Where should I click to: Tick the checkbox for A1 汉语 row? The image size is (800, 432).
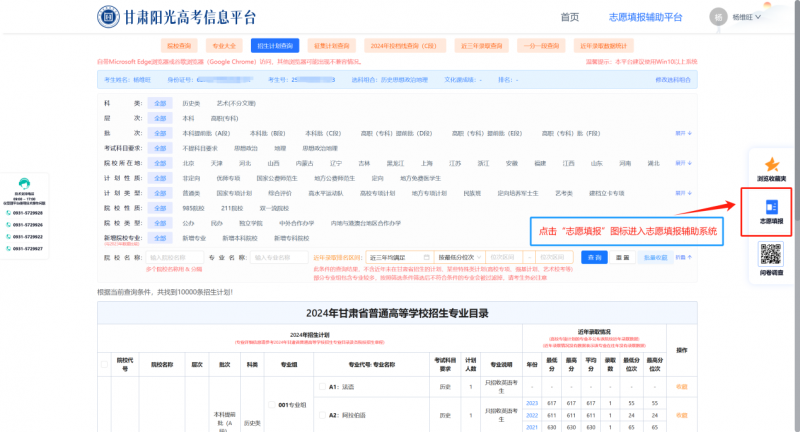322,385
